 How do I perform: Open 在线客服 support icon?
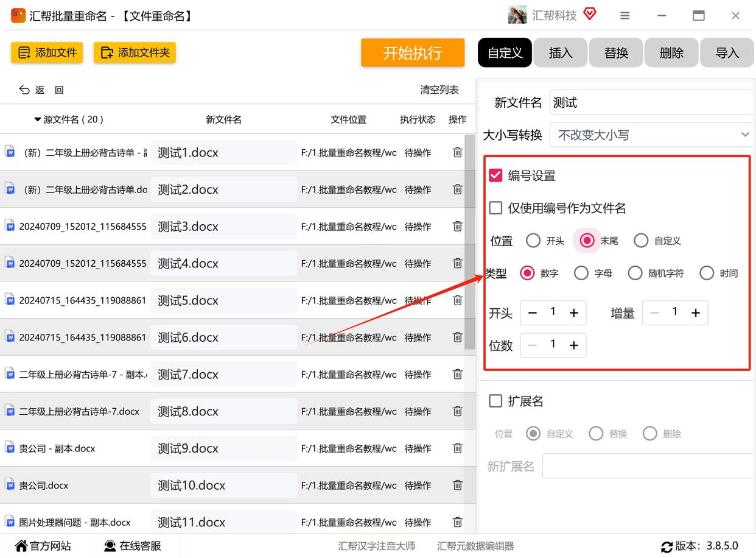[110, 546]
